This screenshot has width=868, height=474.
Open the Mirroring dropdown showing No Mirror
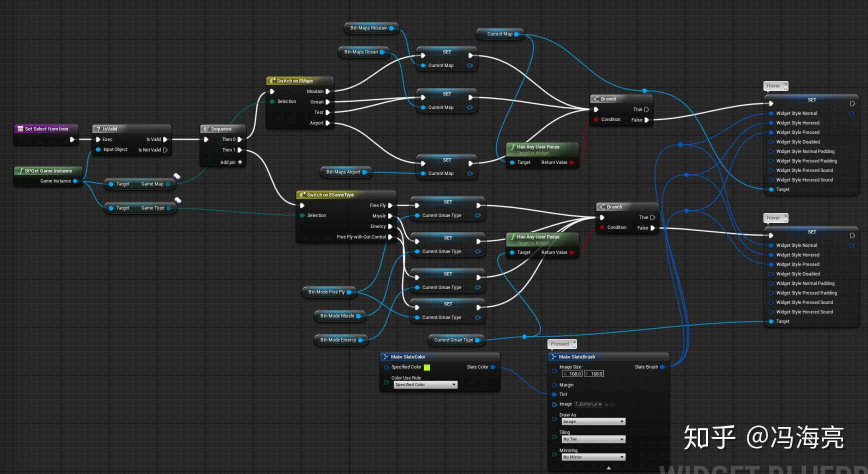coord(593,456)
